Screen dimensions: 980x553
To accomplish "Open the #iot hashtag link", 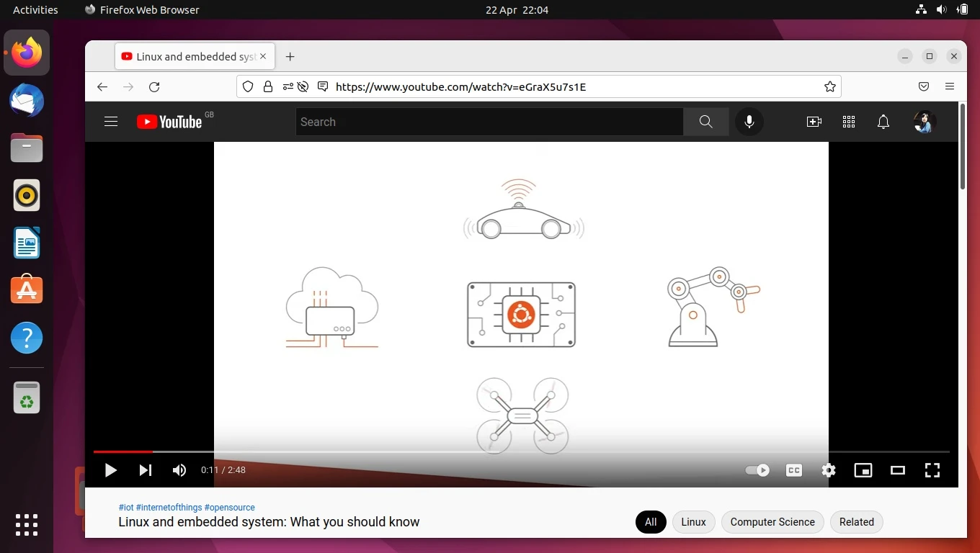I will pyautogui.click(x=126, y=508).
